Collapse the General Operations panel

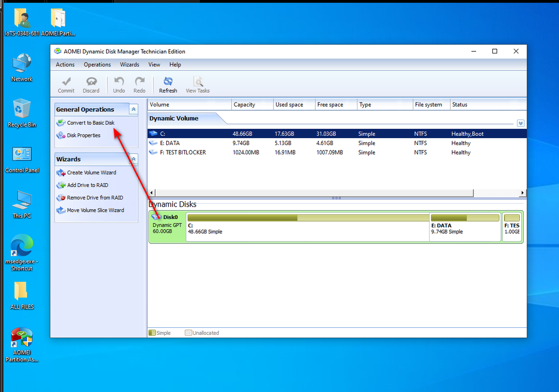click(134, 109)
